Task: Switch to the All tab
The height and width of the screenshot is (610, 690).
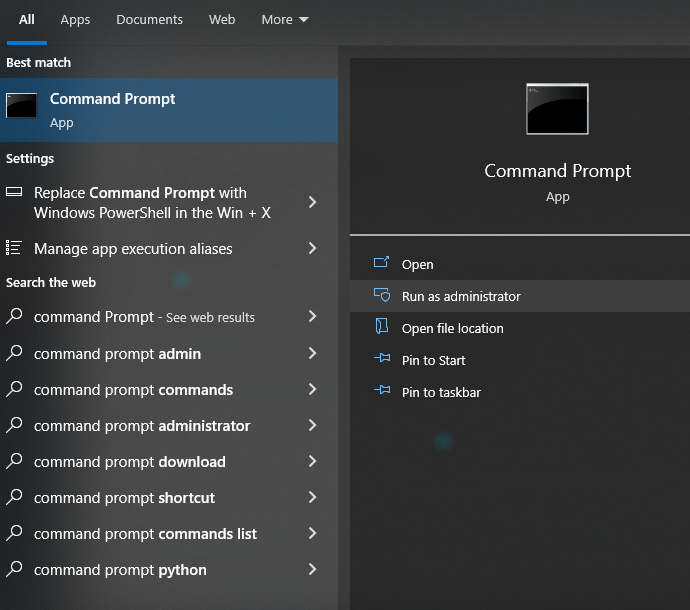Action: point(26,20)
